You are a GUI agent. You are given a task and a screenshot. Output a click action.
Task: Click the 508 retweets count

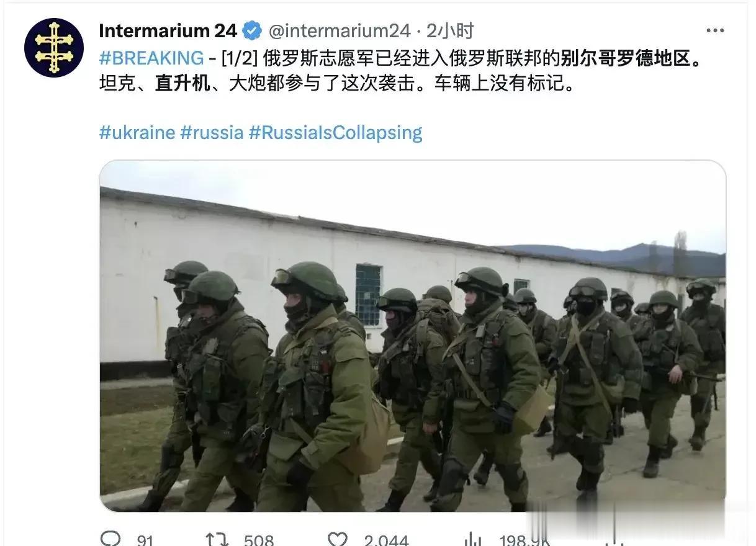pyautogui.click(x=259, y=540)
